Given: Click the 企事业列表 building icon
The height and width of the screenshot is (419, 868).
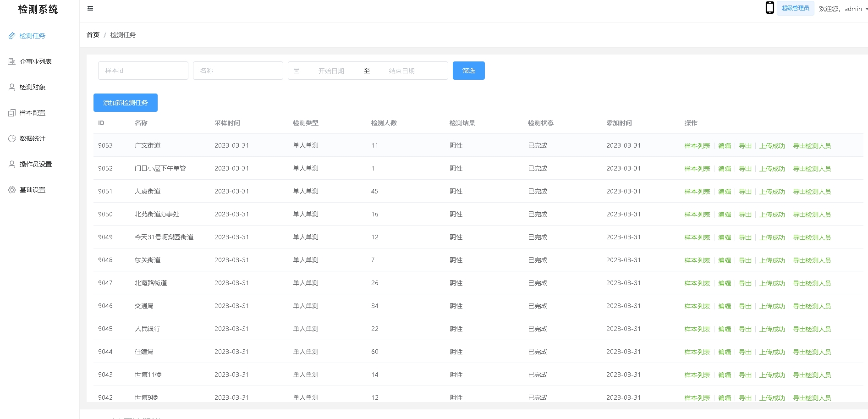Looking at the screenshot, I should coord(12,61).
